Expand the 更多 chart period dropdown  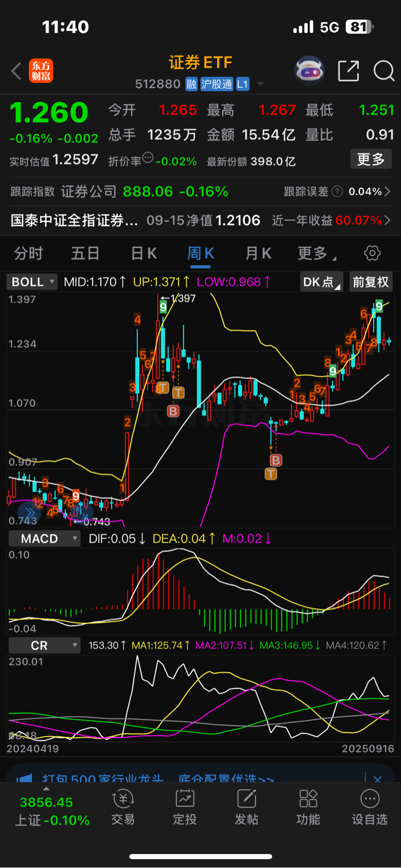(317, 254)
